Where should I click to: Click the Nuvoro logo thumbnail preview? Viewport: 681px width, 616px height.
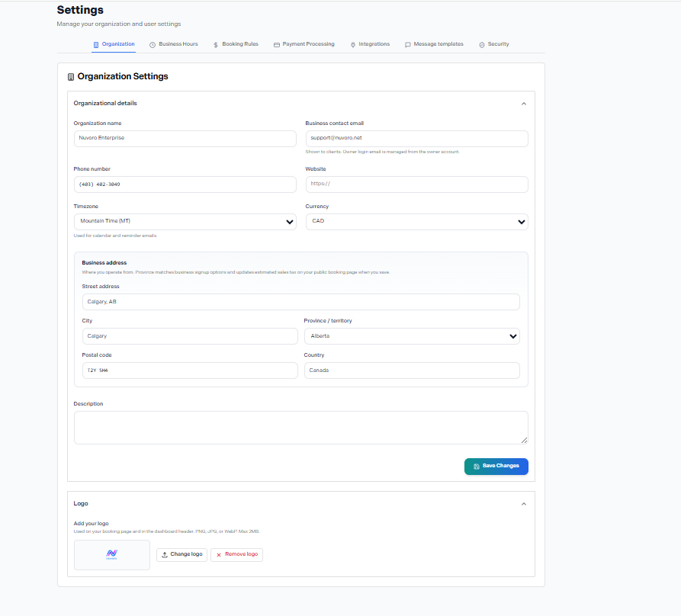pos(112,555)
